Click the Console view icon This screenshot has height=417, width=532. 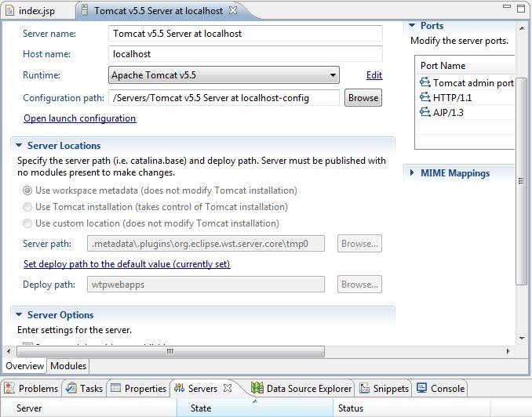(x=421, y=387)
